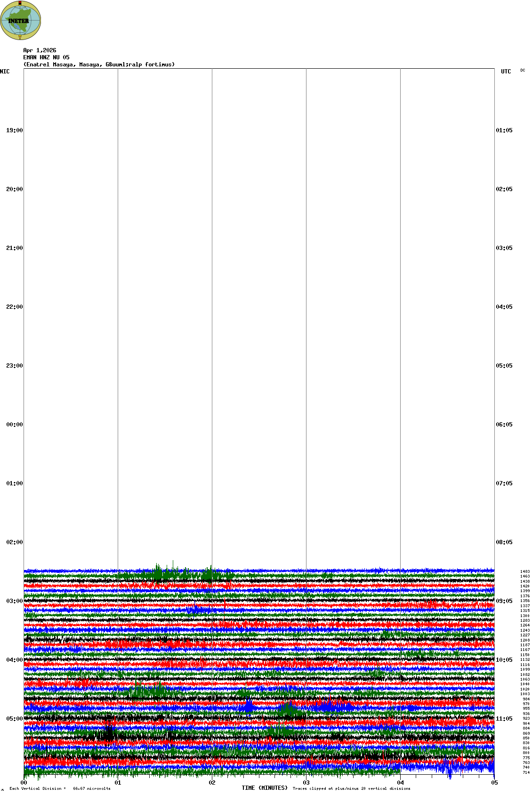Click the INETER logo at top left
The image size is (532, 795).
coord(21,20)
